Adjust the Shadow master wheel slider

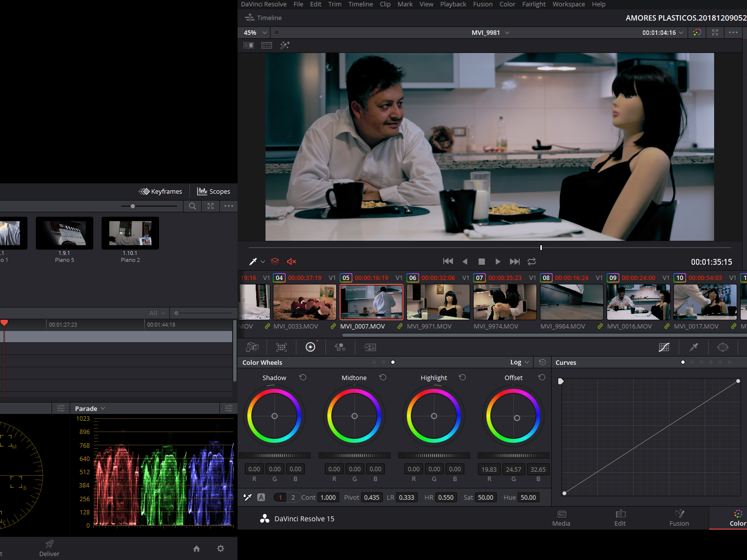point(275,456)
